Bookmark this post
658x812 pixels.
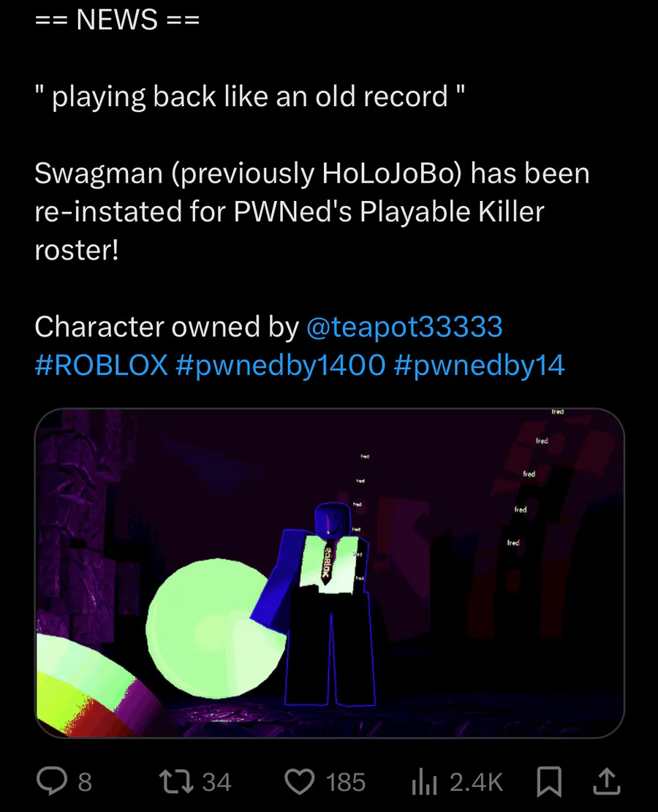click(549, 781)
